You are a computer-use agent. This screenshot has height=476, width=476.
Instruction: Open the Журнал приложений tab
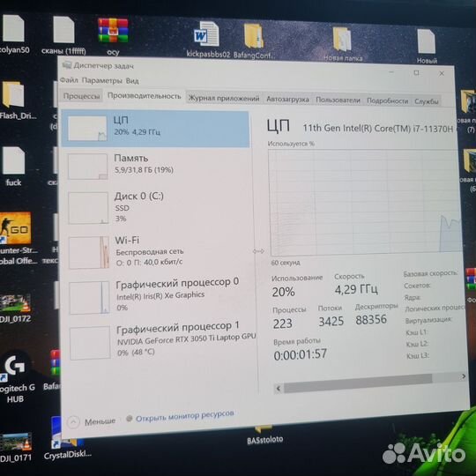(224, 99)
